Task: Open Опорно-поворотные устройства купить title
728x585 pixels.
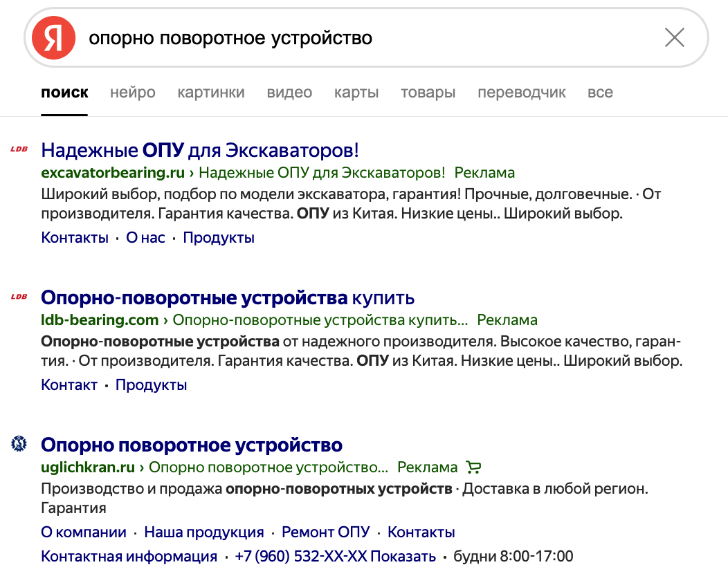Action: tap(228, 298)
